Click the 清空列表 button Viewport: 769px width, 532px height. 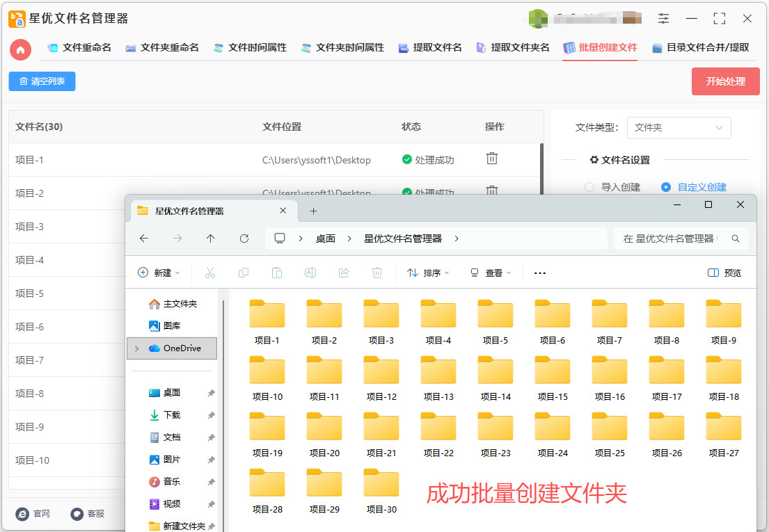tap(42, 81)
